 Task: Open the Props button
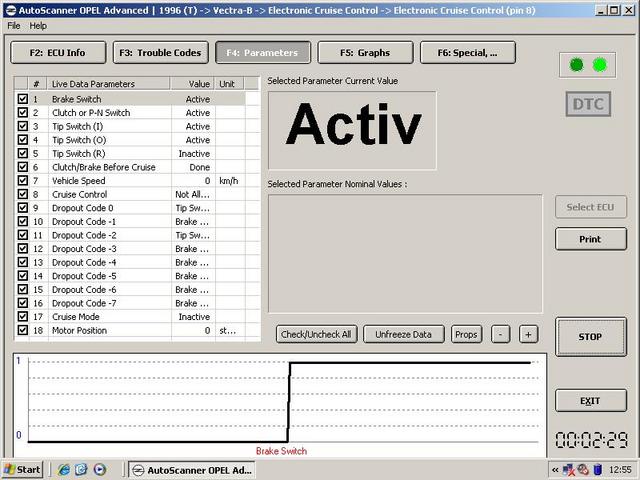coord(466,334)
